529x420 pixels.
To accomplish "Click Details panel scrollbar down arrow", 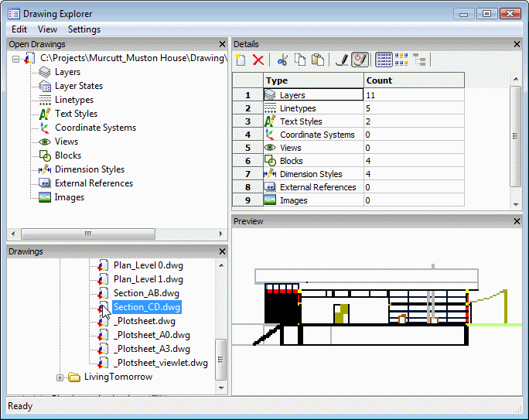I will click(x=516, y=204).
